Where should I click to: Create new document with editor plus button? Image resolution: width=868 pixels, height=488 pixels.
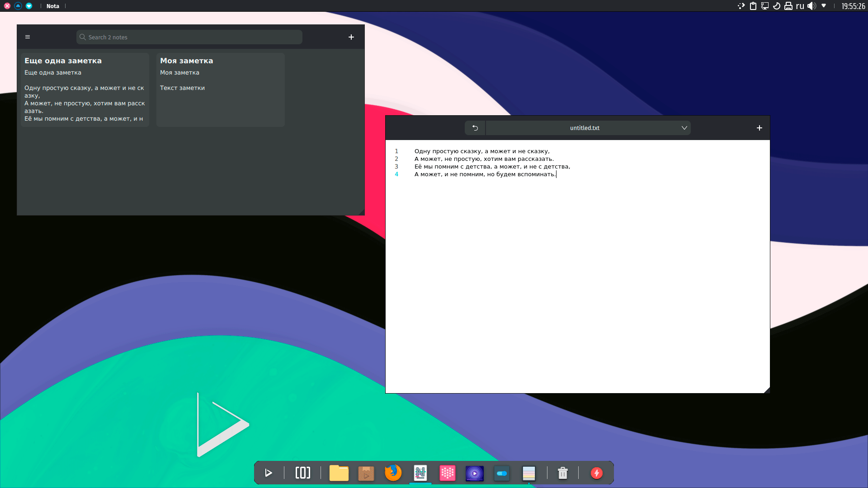pos(759,128)
